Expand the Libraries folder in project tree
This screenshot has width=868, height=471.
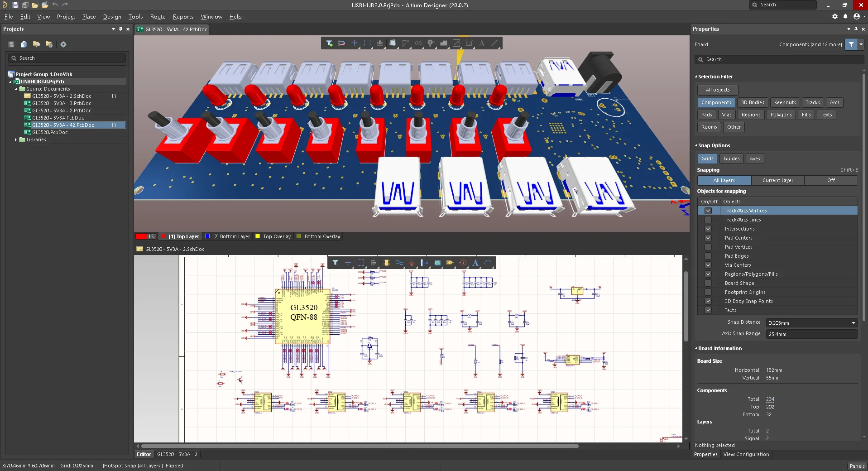[x=16, y=139]
